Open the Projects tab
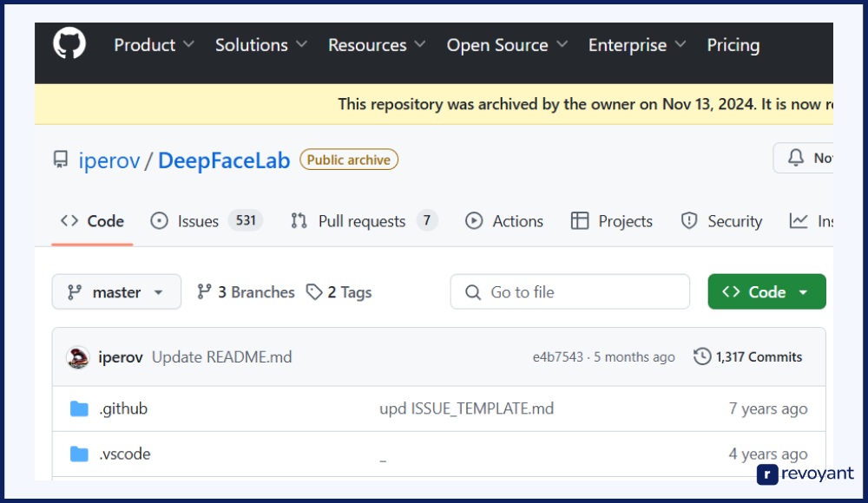The image size is (868, 503). tap(611, 221)
